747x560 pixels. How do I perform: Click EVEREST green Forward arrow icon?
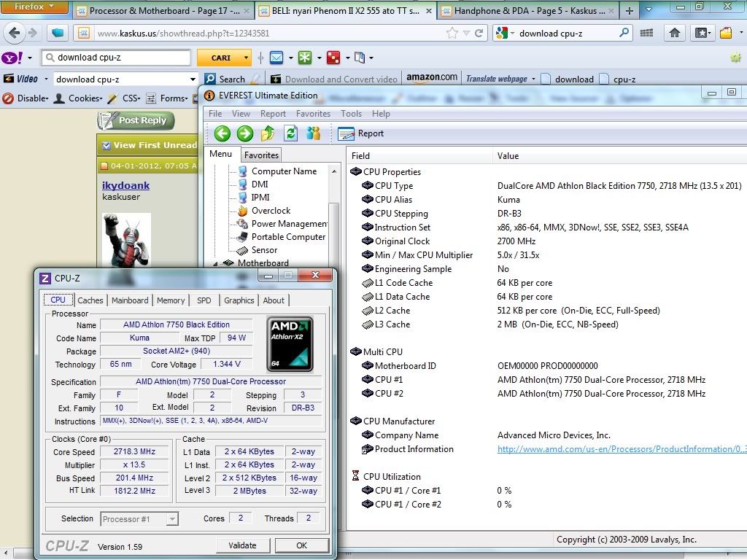(245, 133)
